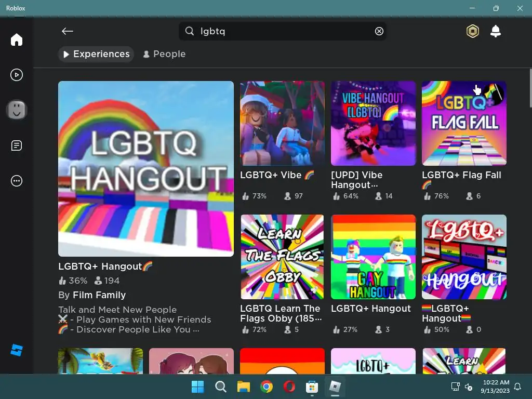The image size is (532, 399).
Task: Open the bottom-row Learn flags thumbnail
Action: [x=464, y=361]
